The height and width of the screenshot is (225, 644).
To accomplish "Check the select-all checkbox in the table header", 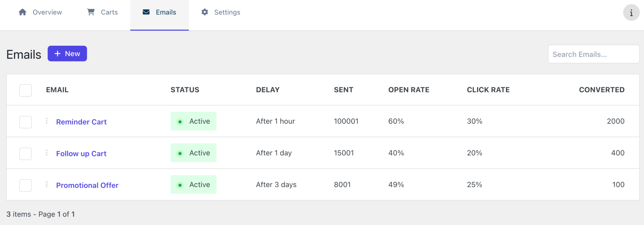I will tap(25, 90).
